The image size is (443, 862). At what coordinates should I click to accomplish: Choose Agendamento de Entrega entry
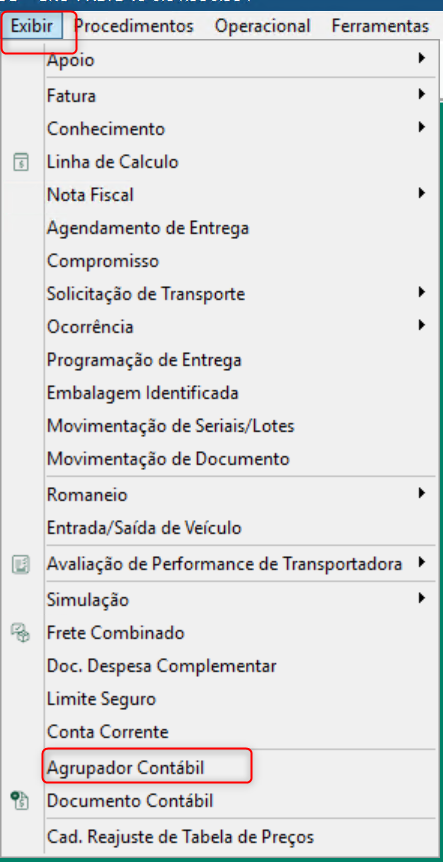148,228
